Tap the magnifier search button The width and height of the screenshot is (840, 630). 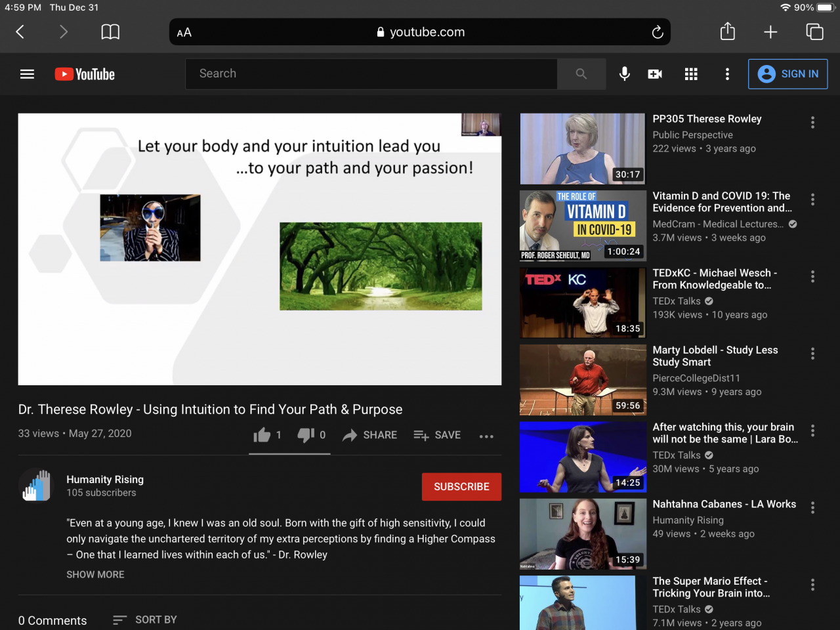tap(581, 74)
